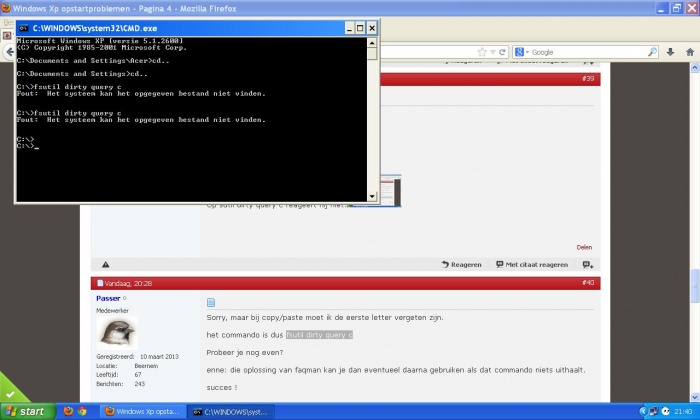Click the CMD window scroll-up arrow

[372, 43]
